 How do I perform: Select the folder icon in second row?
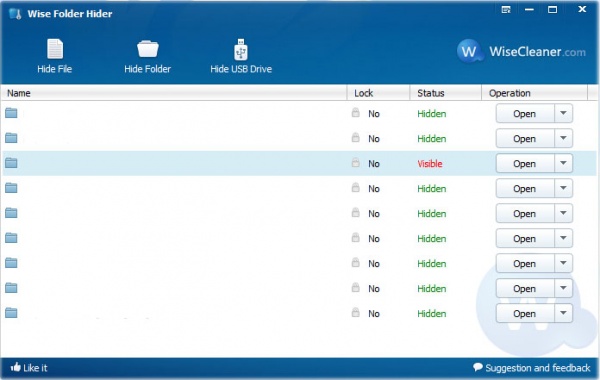11,138
